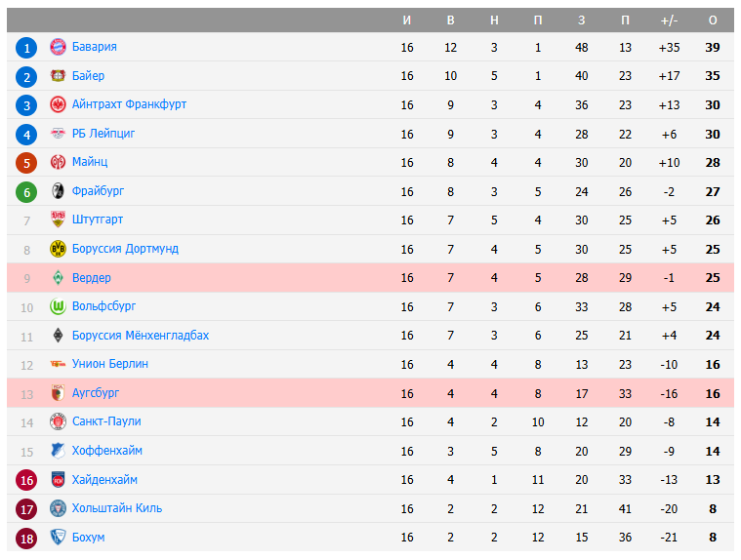Open the Хоффенхайм team link

tap(107, 451)
